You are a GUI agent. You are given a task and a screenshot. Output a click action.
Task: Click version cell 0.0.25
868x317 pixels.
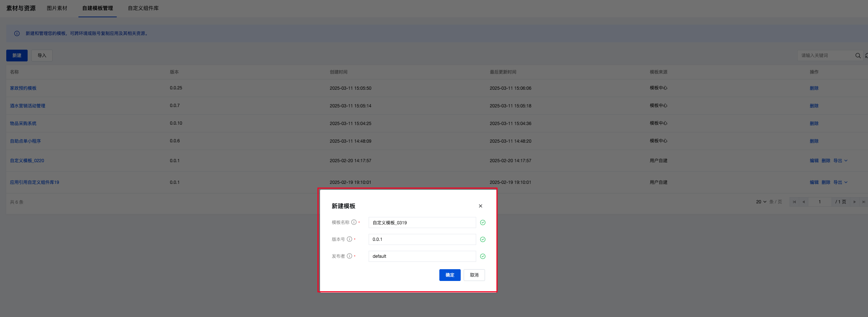coord(176,88)
